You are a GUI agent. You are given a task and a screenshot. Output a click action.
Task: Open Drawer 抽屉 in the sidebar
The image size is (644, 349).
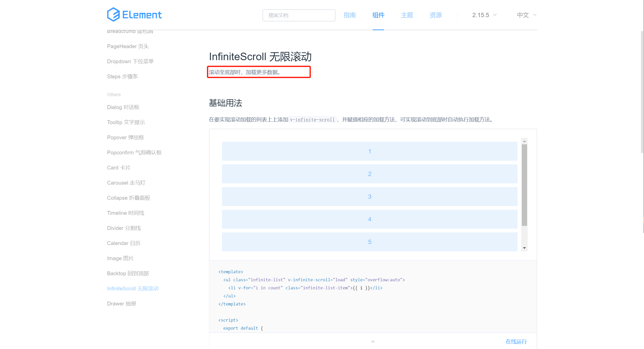(x=121, y=304)
